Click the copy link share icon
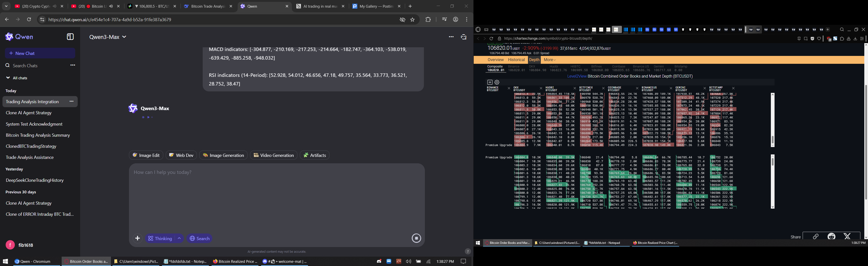Screen dimensions: 868x266 click(815, 236)
